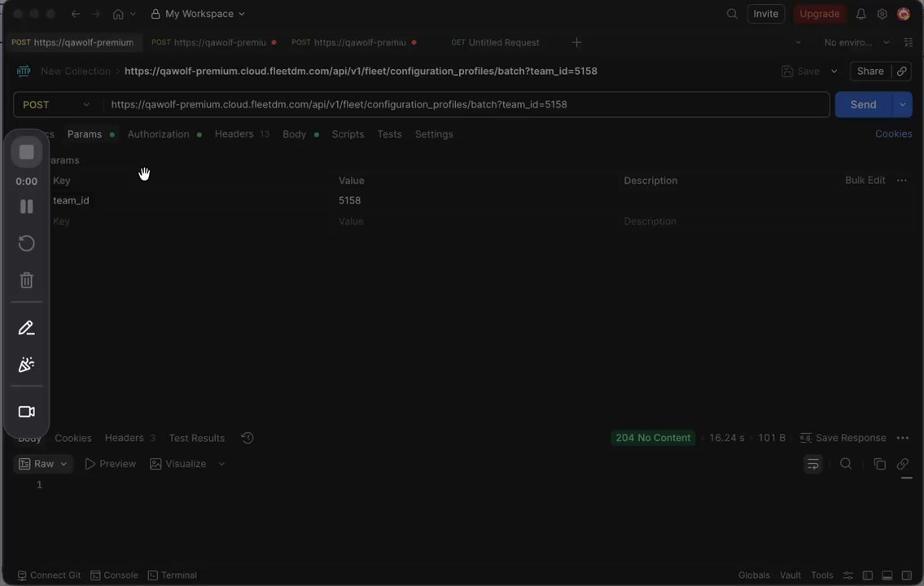The image size is (924, 586).
Task: Stop the screen recording
Action: pyautogui.click(x=27, y=152)
